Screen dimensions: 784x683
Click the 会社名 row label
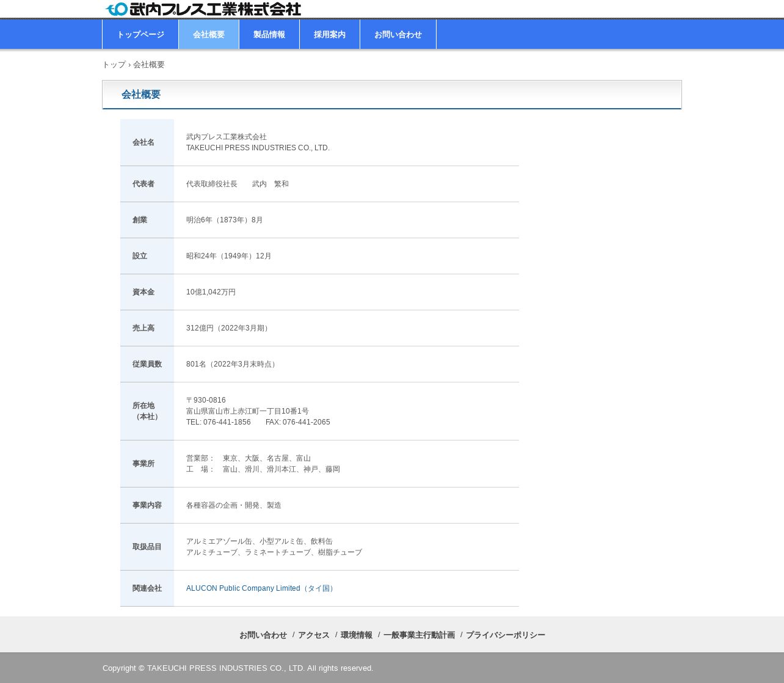tap(143, 142)
